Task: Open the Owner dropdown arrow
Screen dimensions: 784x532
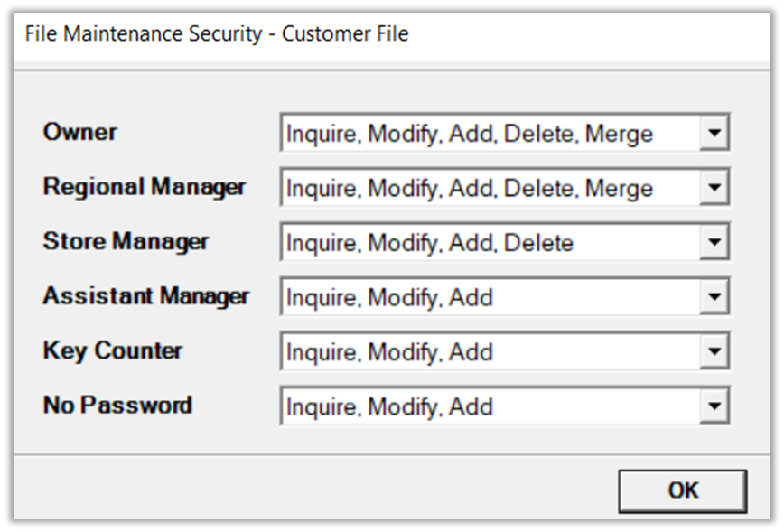Action: click(x=714, y=134)
